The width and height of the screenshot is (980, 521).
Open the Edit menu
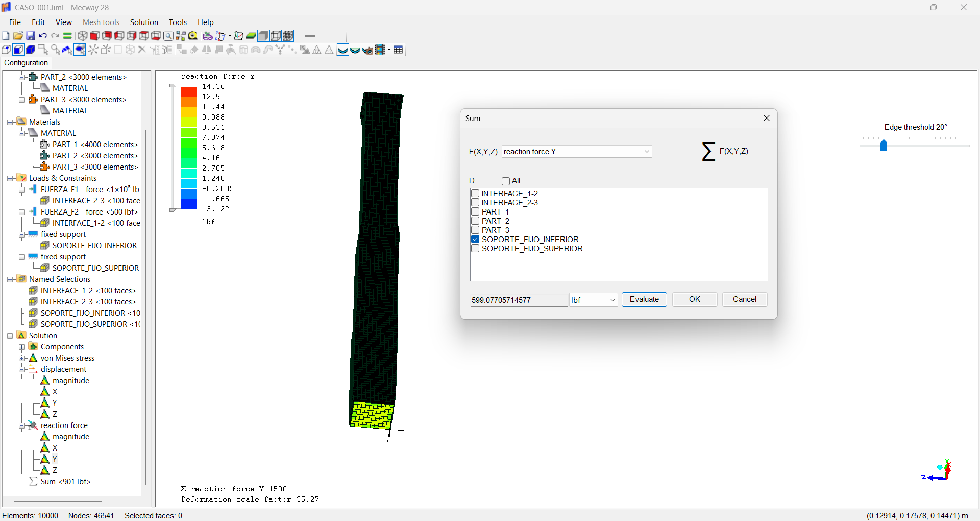[x=38, y=22]
